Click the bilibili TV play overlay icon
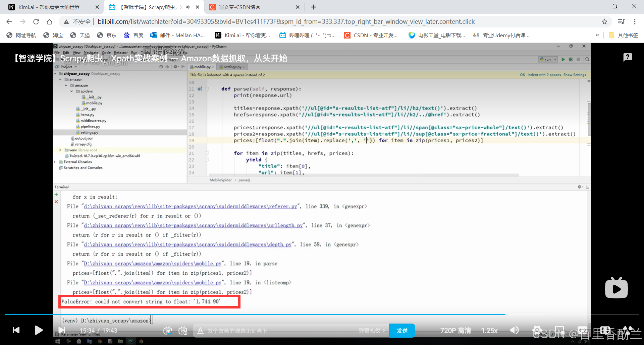This screenshot has height=345, width=644. point(616,288)
